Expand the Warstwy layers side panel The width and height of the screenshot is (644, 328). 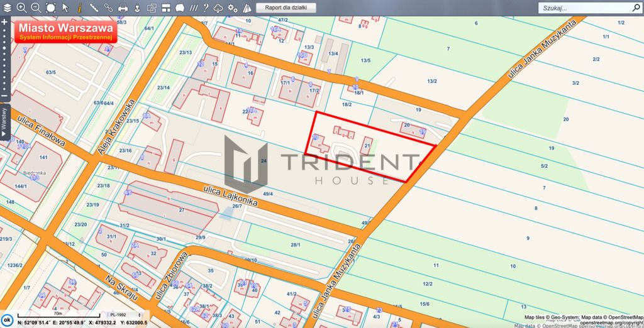point(4,122)
